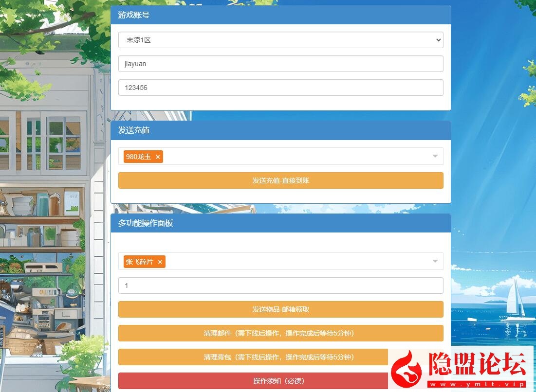Click the www.ymlt.vip watermark link

tap(476, 384)
